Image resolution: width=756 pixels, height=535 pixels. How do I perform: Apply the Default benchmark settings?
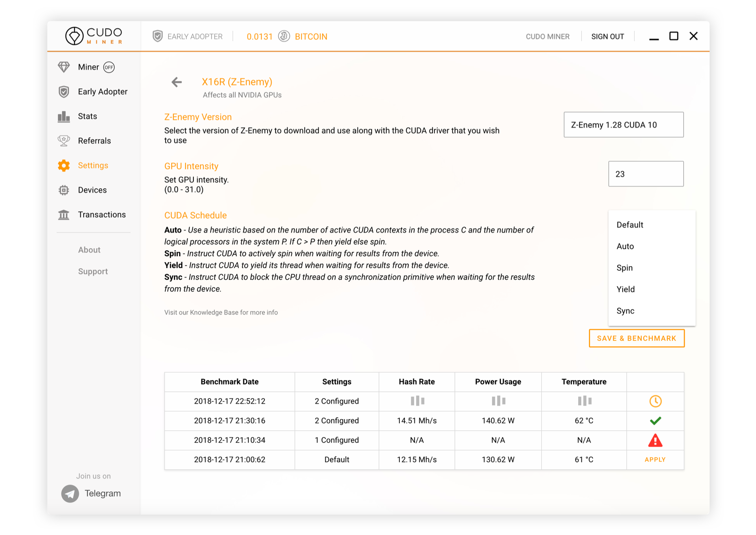pyautogui.click(x=655, y=459)
